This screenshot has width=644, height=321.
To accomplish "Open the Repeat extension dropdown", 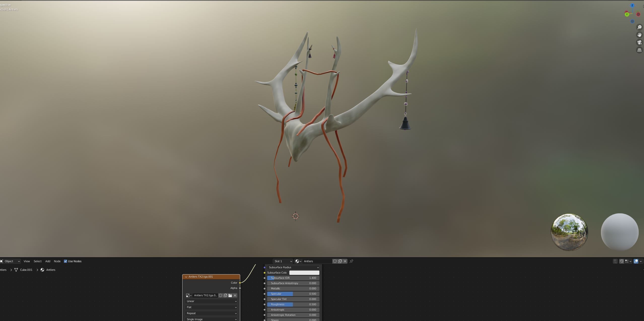I will [x=211, y=313].
